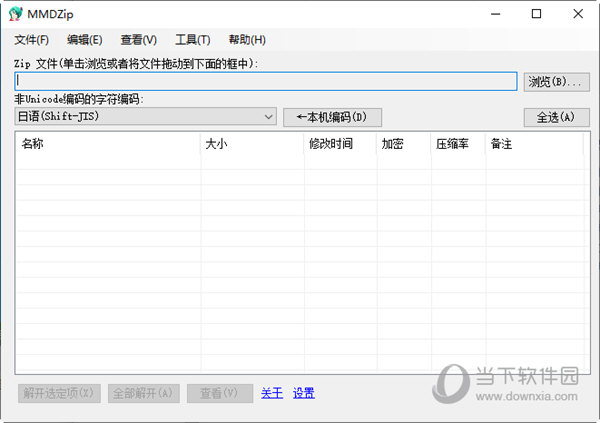
Task: Open the 工具(T) menu
Action: click(x=192, y=40)
